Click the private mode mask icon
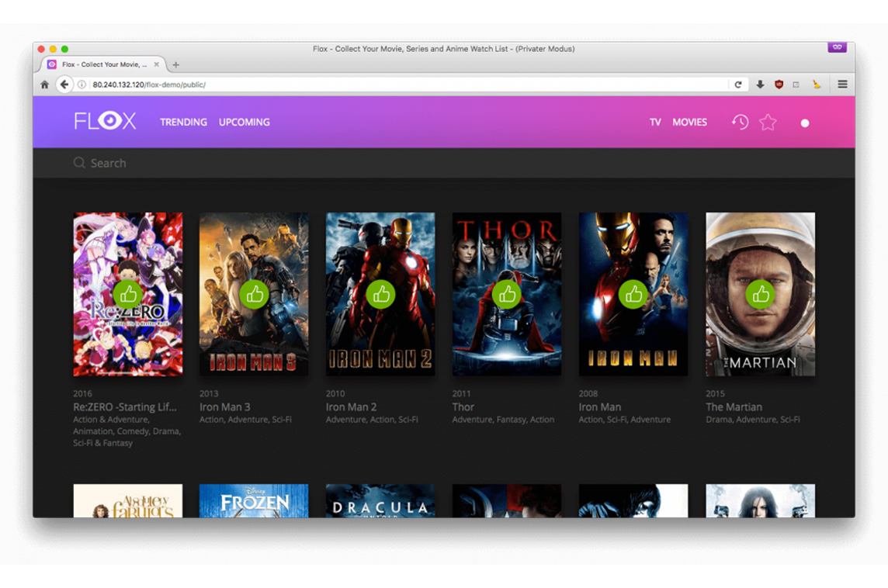Viewport: 888px width, 588px height. 837,47
